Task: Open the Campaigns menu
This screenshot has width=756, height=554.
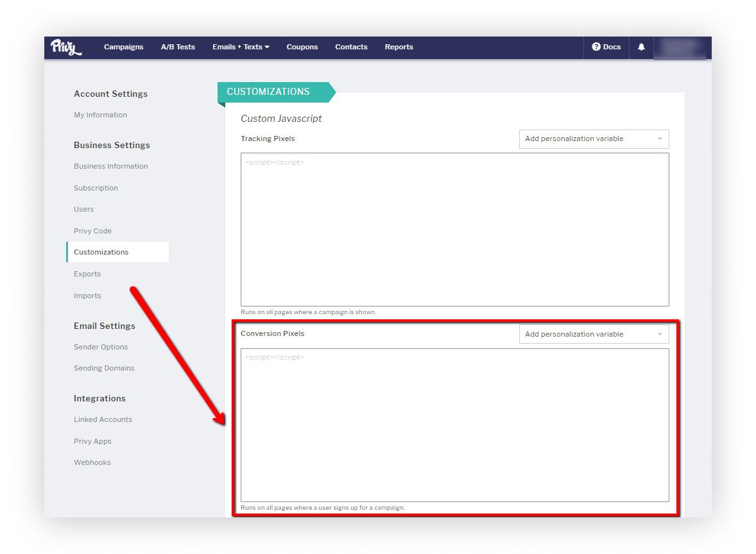Action: [x=123, y=47]
